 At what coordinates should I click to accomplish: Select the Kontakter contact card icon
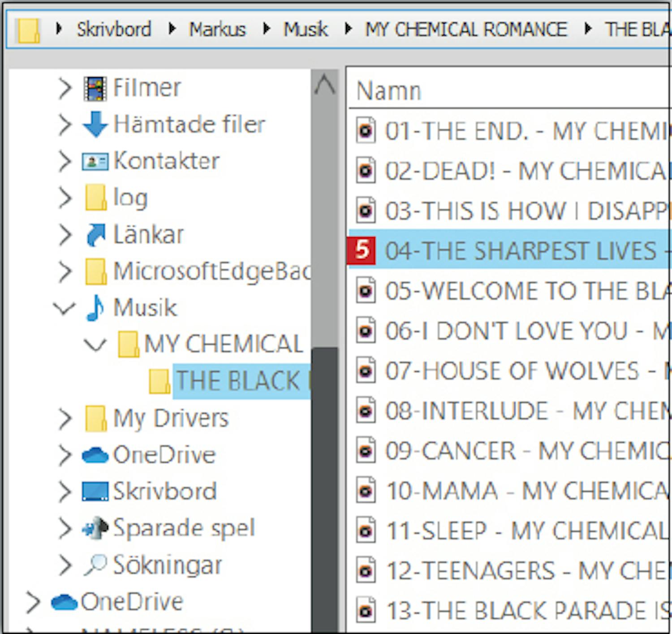tap(95, 161)
